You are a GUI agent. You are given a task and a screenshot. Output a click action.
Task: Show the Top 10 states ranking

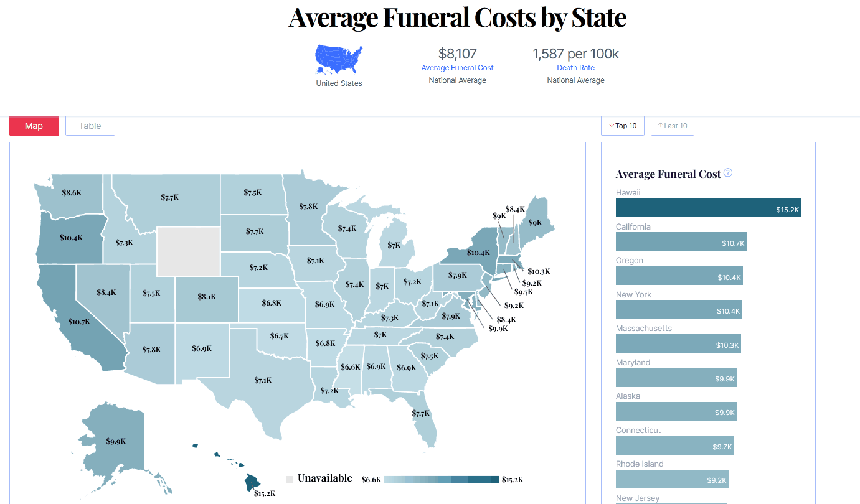tap(623, 126)
